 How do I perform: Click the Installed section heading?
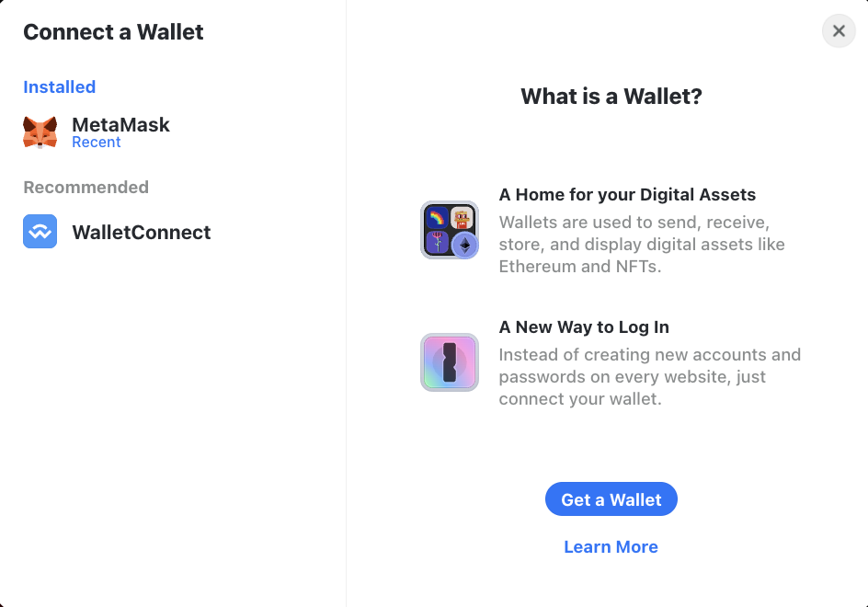pos(59,87)
